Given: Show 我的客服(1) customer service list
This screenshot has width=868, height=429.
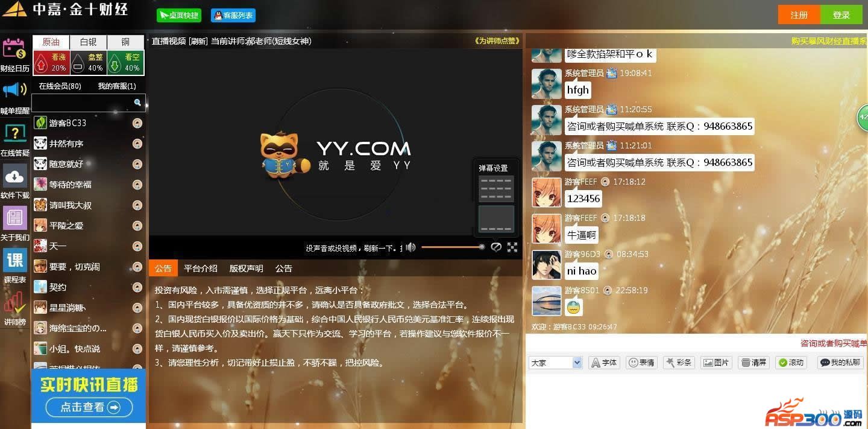Looking at the screenshot, I should [x=117, y=86].
